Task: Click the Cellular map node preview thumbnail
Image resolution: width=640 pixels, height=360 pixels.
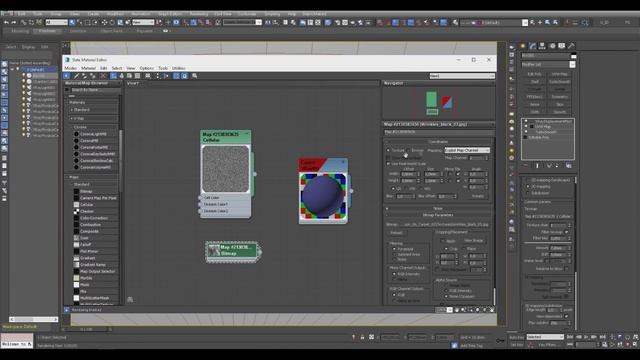Action: [225, 169]
